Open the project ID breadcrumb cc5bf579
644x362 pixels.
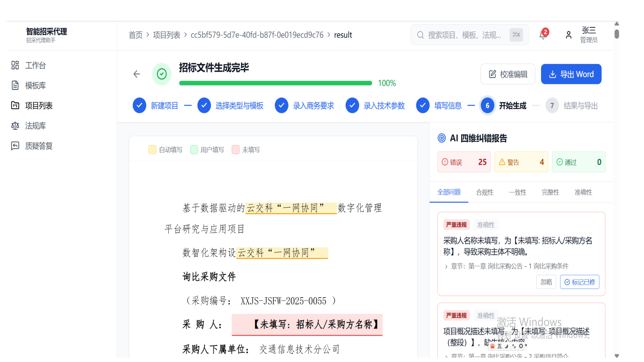257,35
